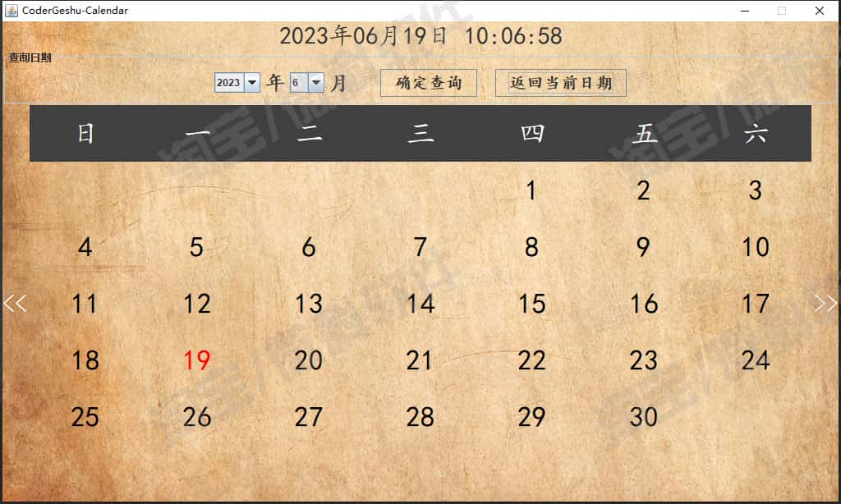Go to next month with >> arrow
This screenshot has height=504, width=841.
[x=826, y=304]
